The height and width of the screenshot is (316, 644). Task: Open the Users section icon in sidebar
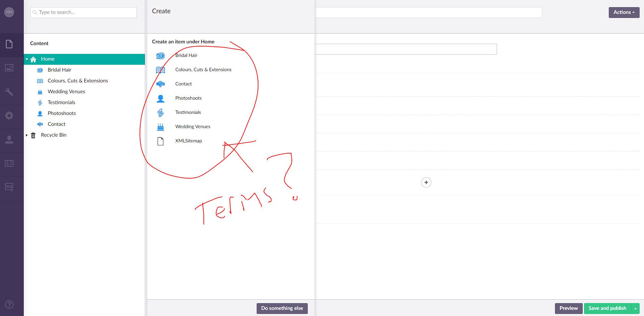point(9,140)
